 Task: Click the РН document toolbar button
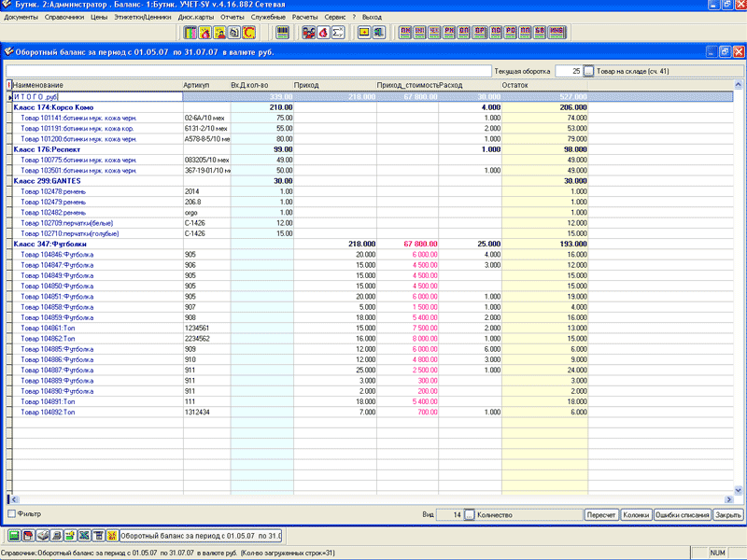[x=450, y=33]
